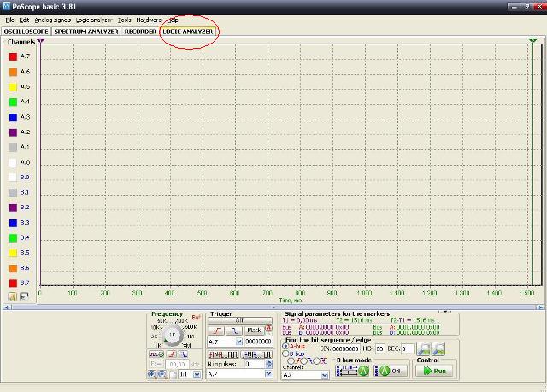Open the trigger channel A.7 dropdown
Image resolution: width=547 pixels, height=392 pixels.
tap(239, 342)
